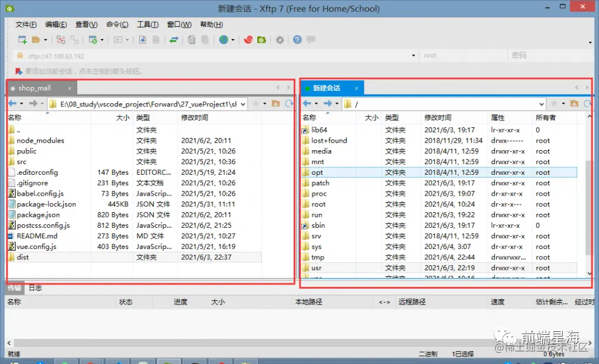Open the local back history dropdown arrow
This screenshot has width=599, height=364.
point(22,103)
